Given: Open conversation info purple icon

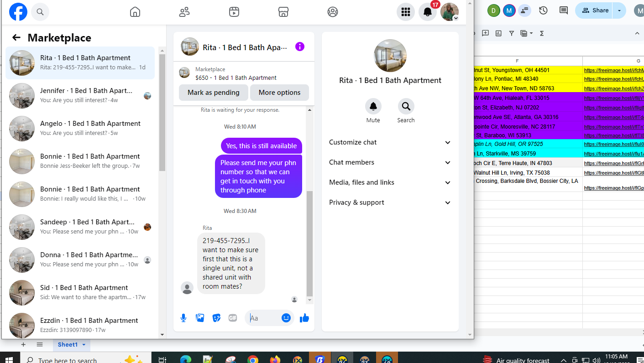Looking at the screenshot, I should [x=300, y=47].
